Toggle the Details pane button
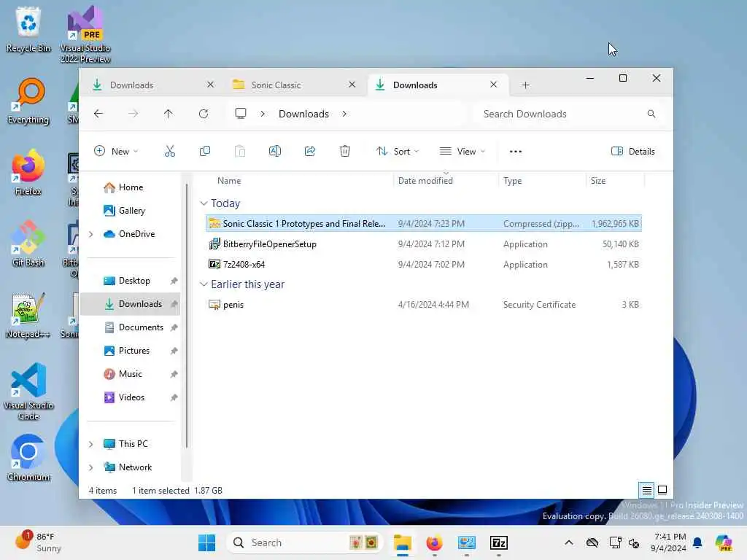 (x=632, y=152)
